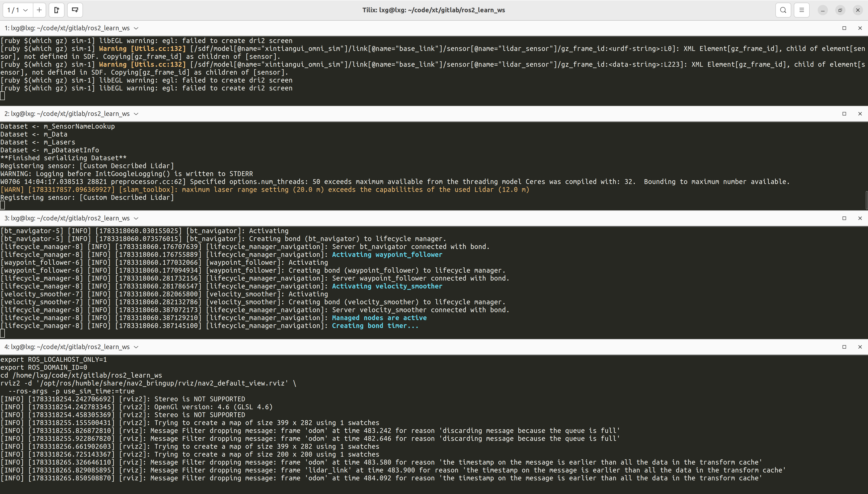This screenshot has height=494, width=868.
Task: Expand terminal 4 title dropdown arrow
Action: pos(136,347)
